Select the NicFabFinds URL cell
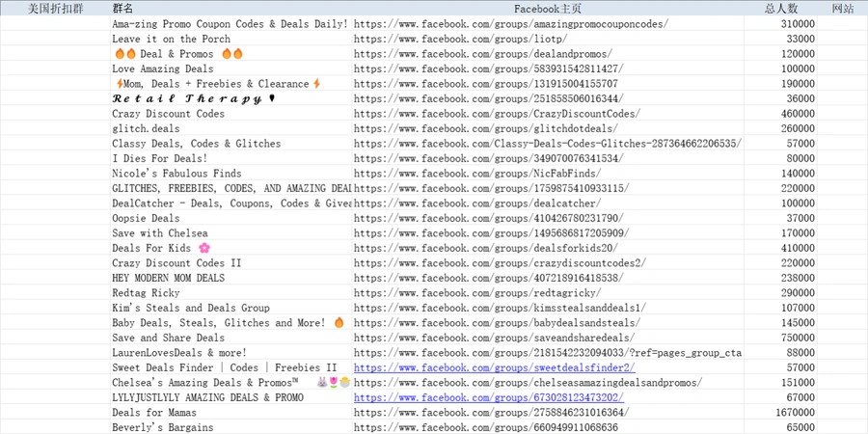This screenshot has width=868, height=434. point(548,174)
